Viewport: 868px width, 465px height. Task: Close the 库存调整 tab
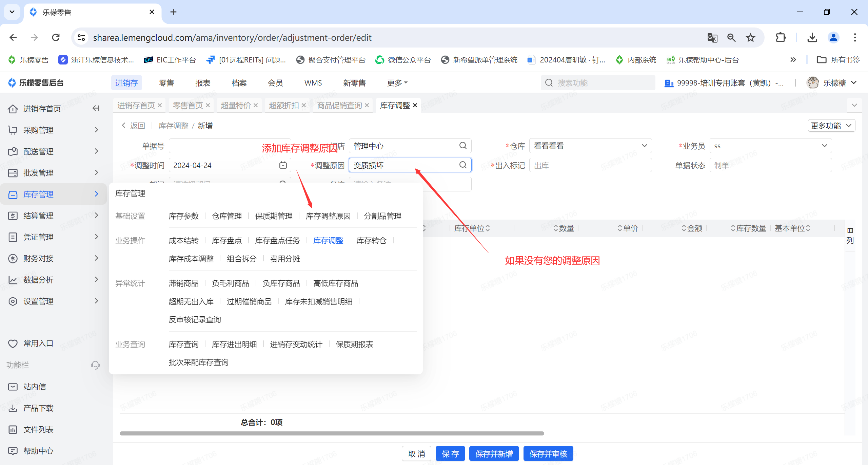click(x=415, y=106)
